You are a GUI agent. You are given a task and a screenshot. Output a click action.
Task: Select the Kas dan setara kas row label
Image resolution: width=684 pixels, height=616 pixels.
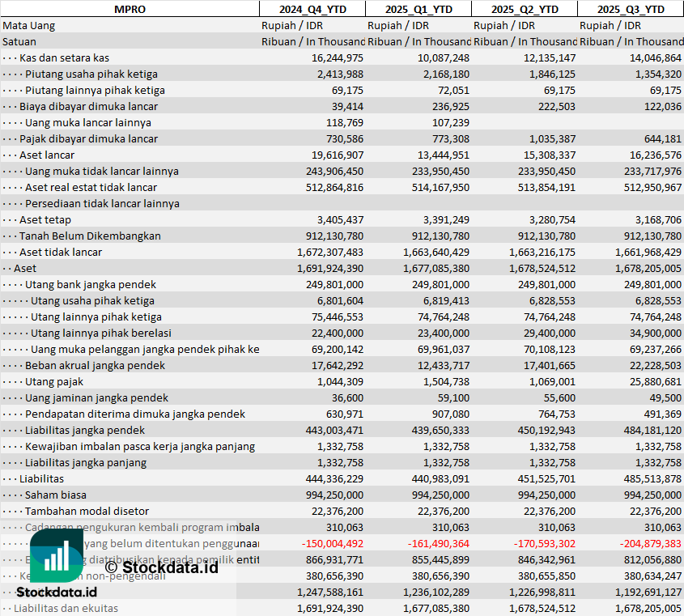(x=64, y=57)
